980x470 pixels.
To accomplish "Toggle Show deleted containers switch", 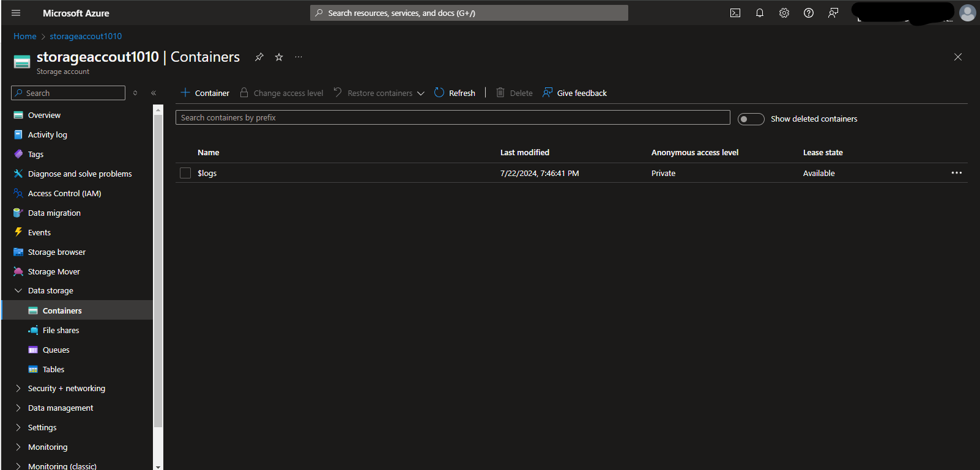I will (751, 119).
